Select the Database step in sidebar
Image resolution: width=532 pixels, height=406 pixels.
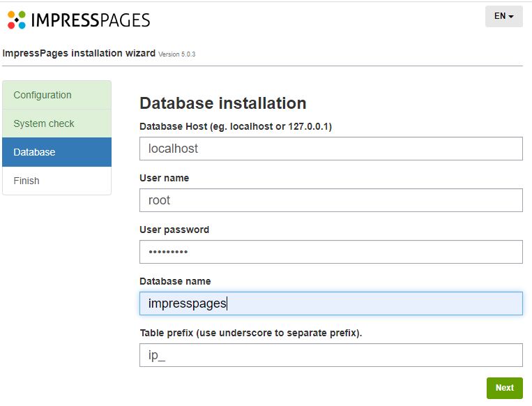click(x=56, y=152)
